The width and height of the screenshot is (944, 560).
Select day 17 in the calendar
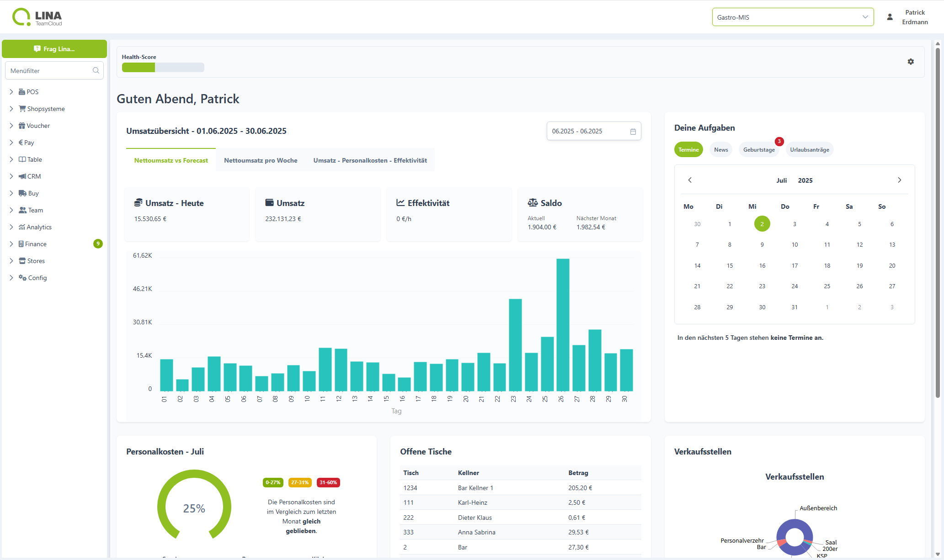click(x=795, y=266)
